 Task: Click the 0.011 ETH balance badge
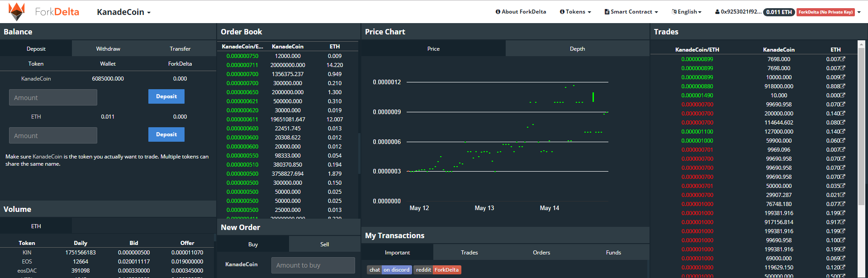[x=779, y=12]
